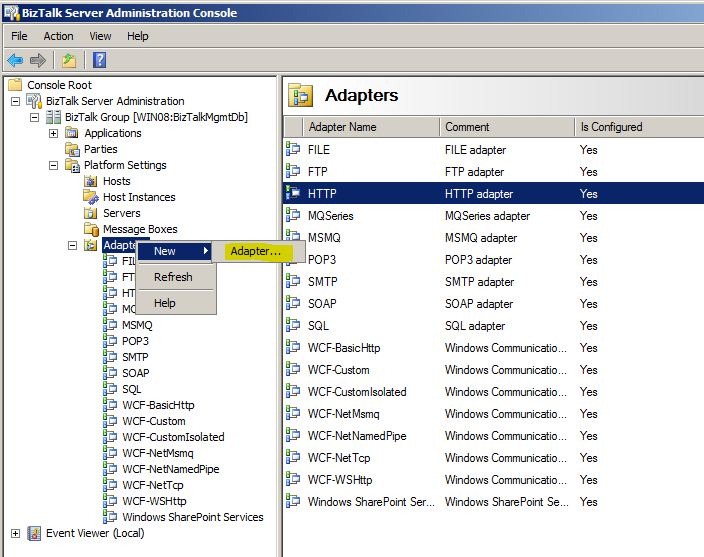Click the MQSeries adapter icon in list

pos(293,215)
